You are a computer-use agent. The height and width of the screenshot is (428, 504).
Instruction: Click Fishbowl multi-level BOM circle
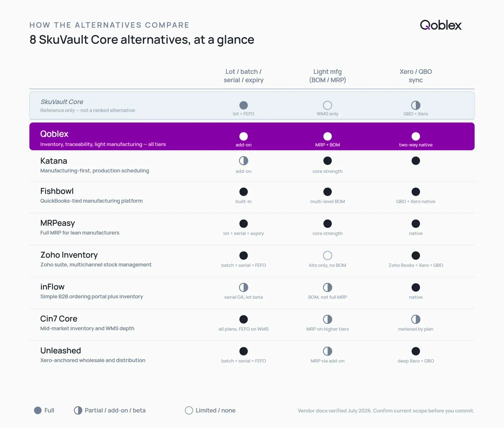(x=328, y=192)
